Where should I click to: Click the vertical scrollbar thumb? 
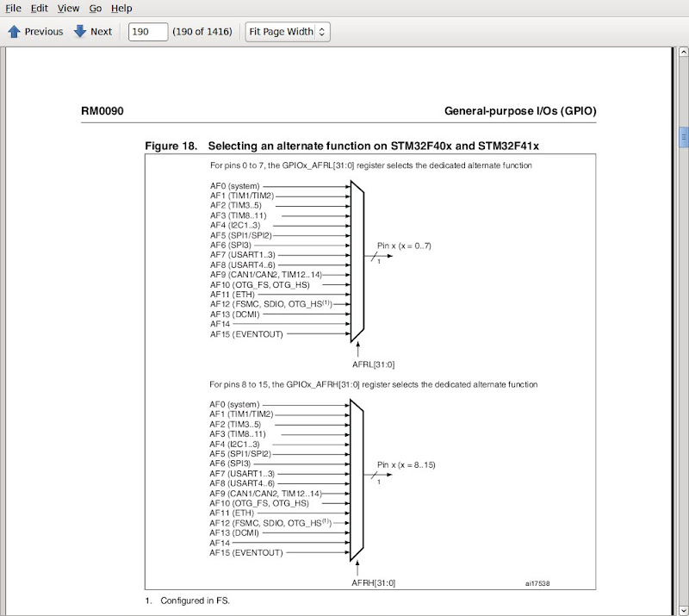click(x=683, y=137)
